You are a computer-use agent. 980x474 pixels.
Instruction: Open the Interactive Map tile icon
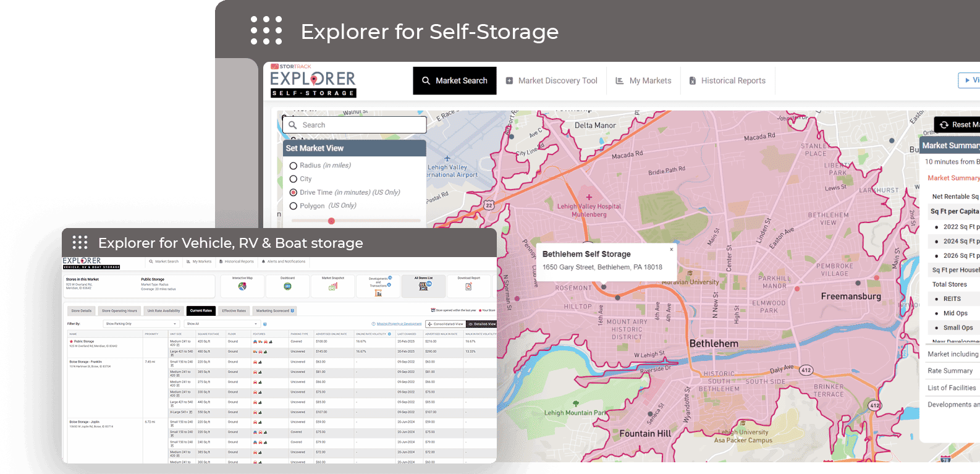[242, 286]
